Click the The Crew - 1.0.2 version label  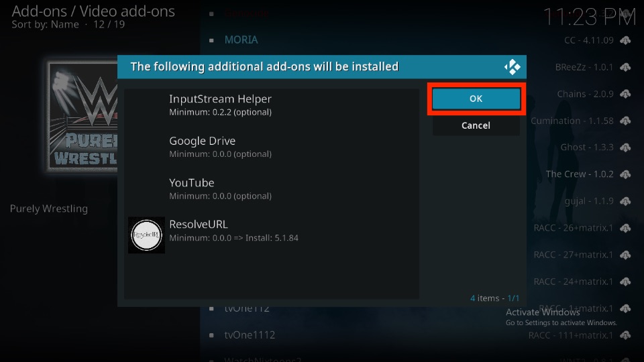(580, 174)
